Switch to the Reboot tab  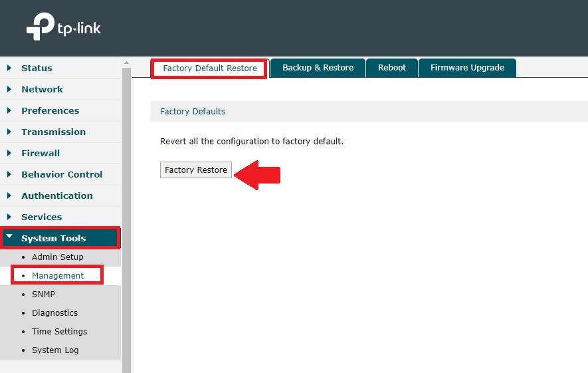(x=392, y=68)
